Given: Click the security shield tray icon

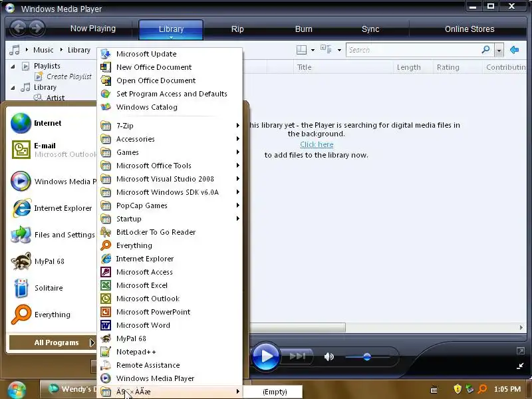Looking at the screenshot, I should (458, 389).
